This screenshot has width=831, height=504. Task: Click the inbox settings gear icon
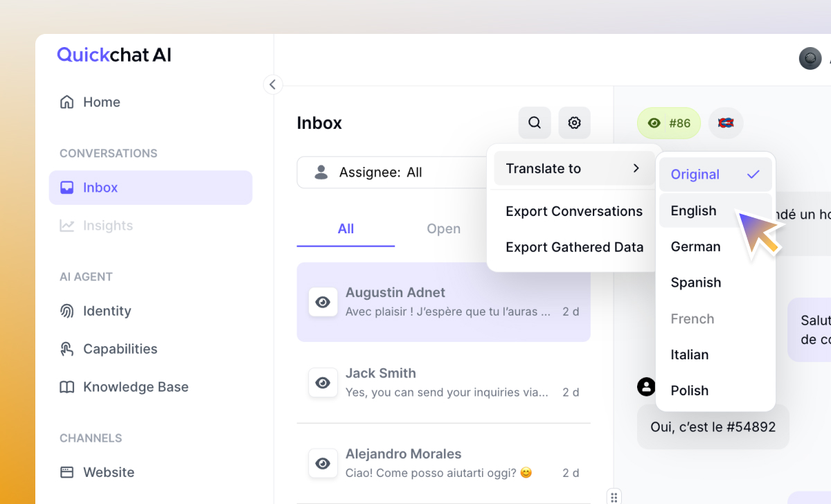coord(575,123)
